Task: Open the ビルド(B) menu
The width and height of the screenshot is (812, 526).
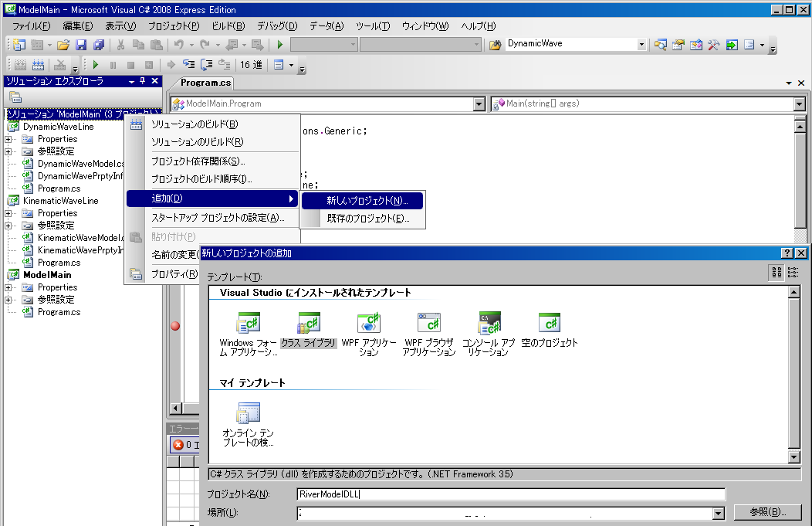Action: coord(228,26)
